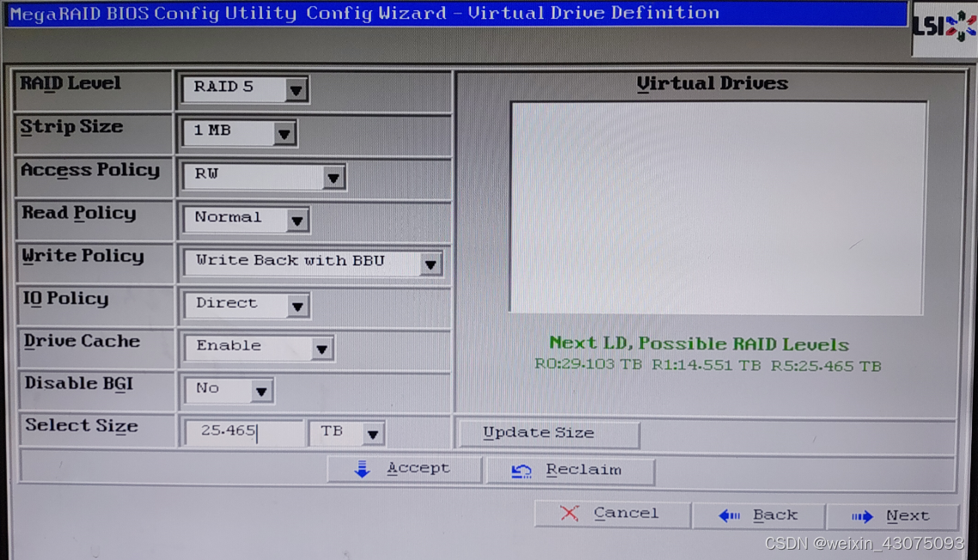Click the Next LD, Possible RAID Levels text
This screenshot has width=978, height=560.
700,344
